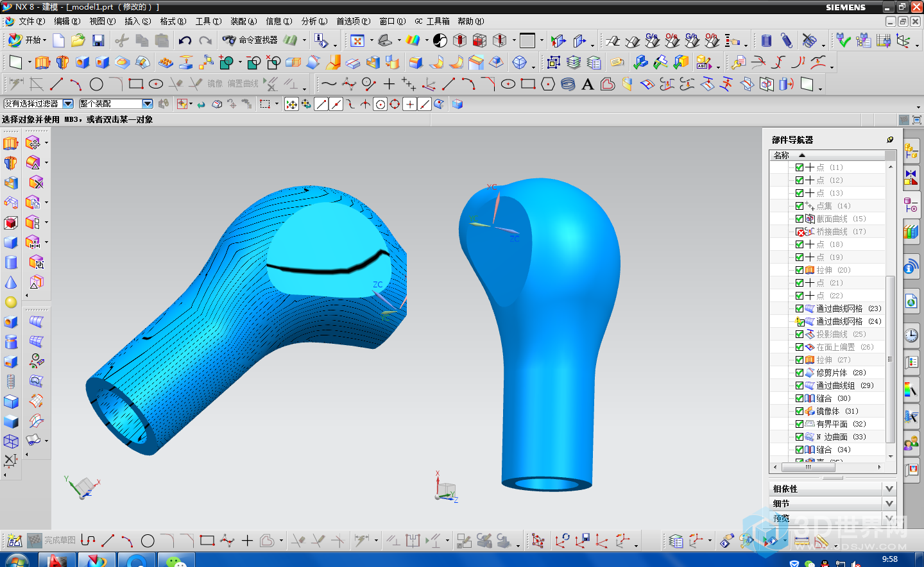Select the sketch Circle tool

pos(96,84)
